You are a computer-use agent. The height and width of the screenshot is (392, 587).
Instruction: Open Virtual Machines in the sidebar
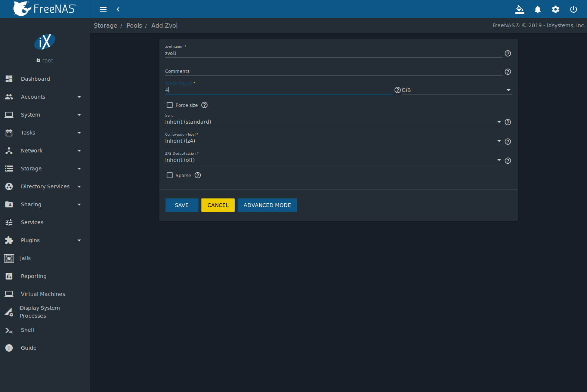tap(45, 294)
